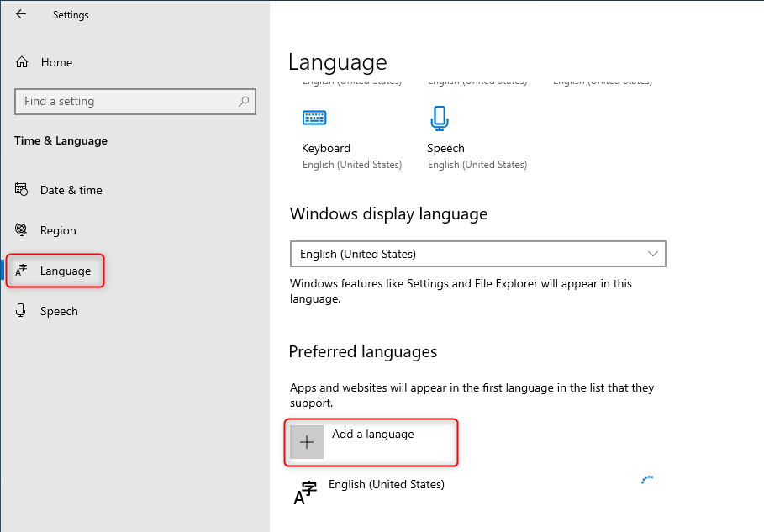
Task: Go to Date & time settings page
Action: click(71, 190)
